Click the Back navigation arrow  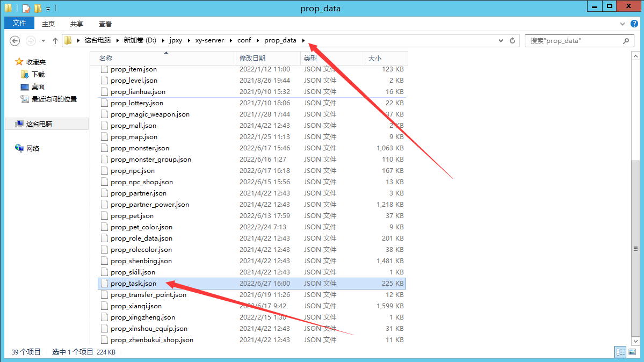tap(15, 41)
